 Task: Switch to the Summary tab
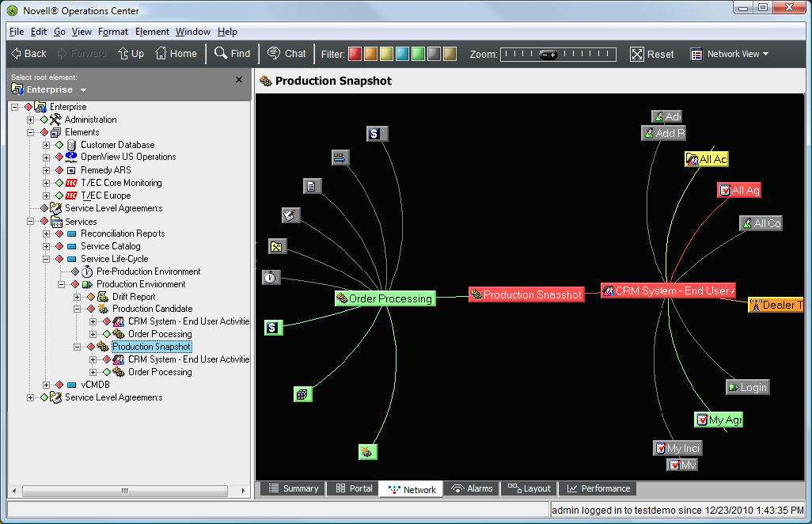[x=293, y=488]
